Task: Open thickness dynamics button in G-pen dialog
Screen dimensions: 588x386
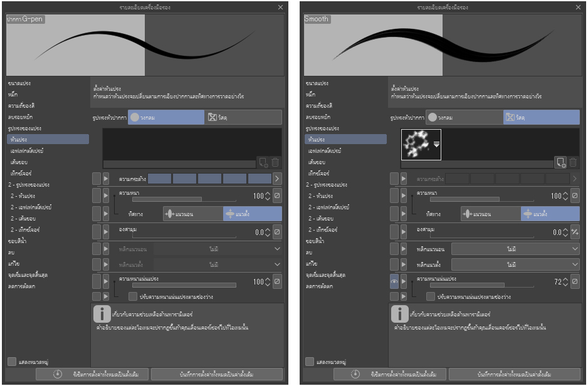Action: point(277,196)
